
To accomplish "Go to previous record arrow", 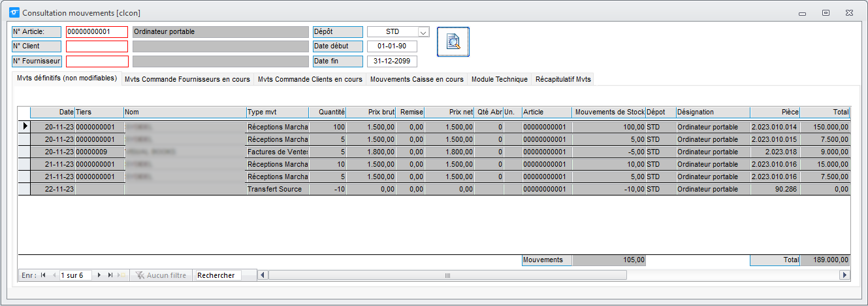I will [54, 275].
